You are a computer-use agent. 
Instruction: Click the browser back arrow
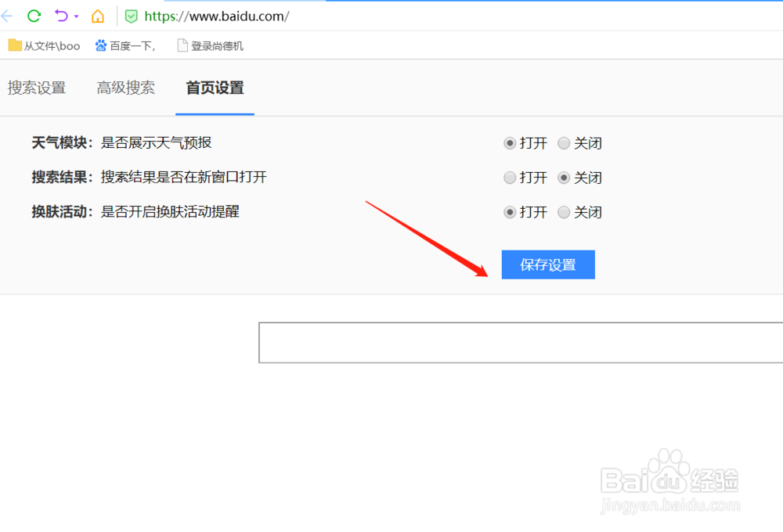click(7, 16)
